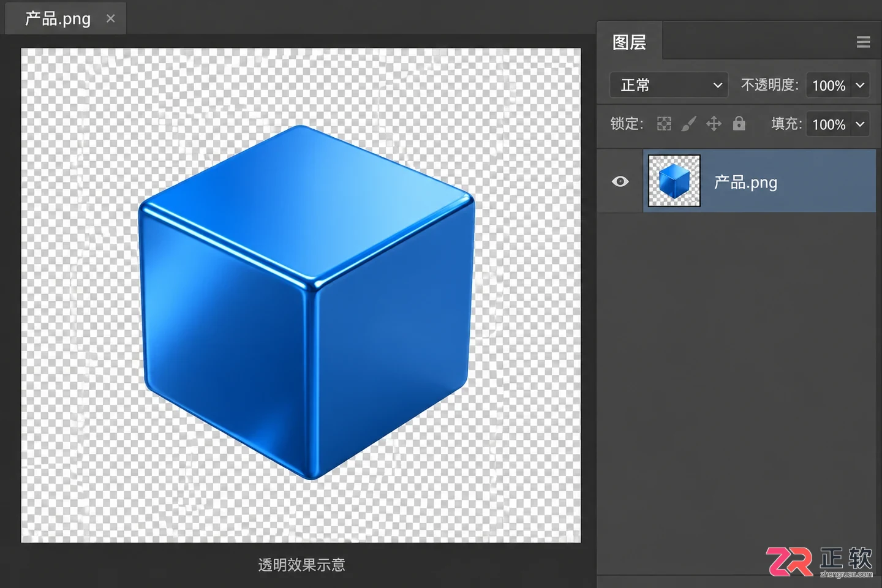Click the blue cube on the canvas
Screen dimensions: 882x588
[306, 301]
